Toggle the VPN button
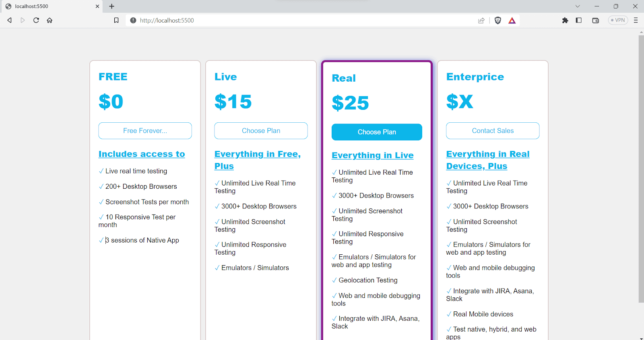Screen dimensions: 644x340 point(618,20)
